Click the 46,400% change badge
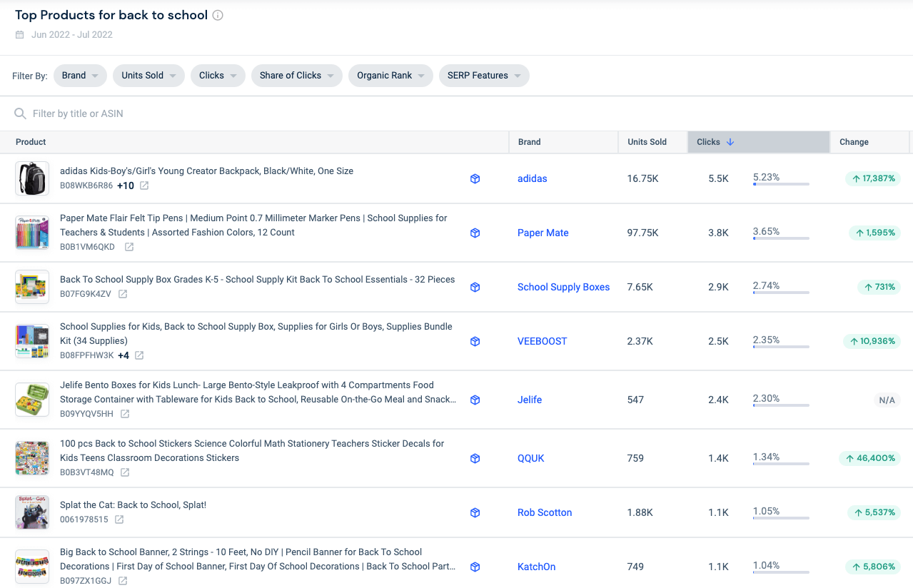This screenshot has width=913, height=588. click(x=869, y=458)
